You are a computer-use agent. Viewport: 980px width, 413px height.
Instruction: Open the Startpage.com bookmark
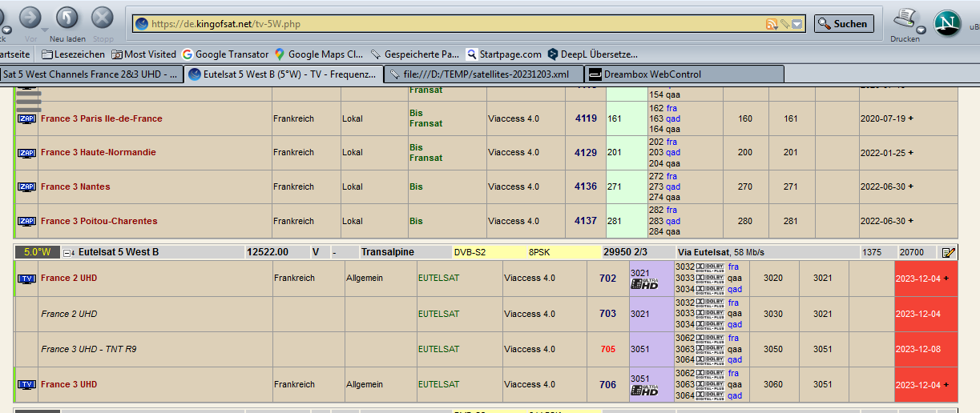coord(503,54)
